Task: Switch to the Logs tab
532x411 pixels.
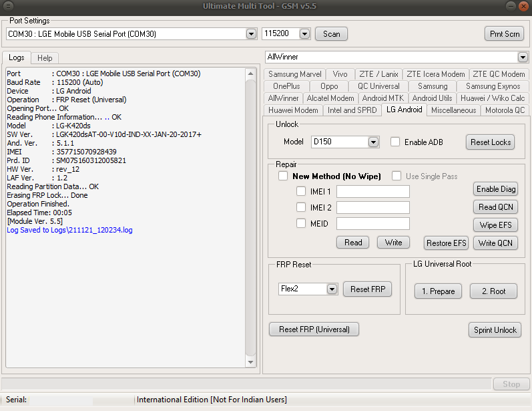Action: pos(17,57)
